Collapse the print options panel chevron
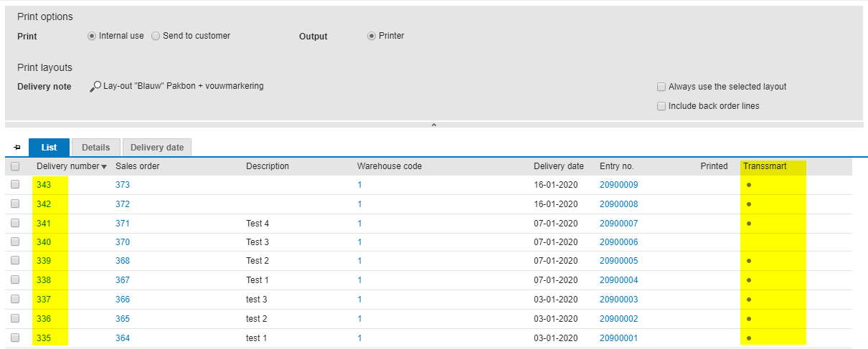This screenshot has height=349, width=868. click(x=433, y=125)
